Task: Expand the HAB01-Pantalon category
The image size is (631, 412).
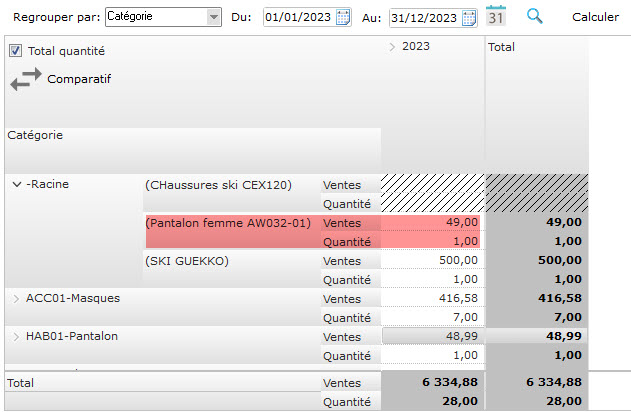Action: 16,336
